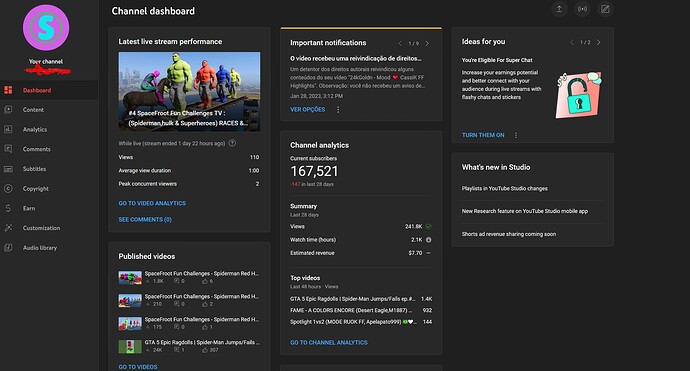Open Copyright menu item
The width and height of the screenshot is (690, 371).
[49, 188]
